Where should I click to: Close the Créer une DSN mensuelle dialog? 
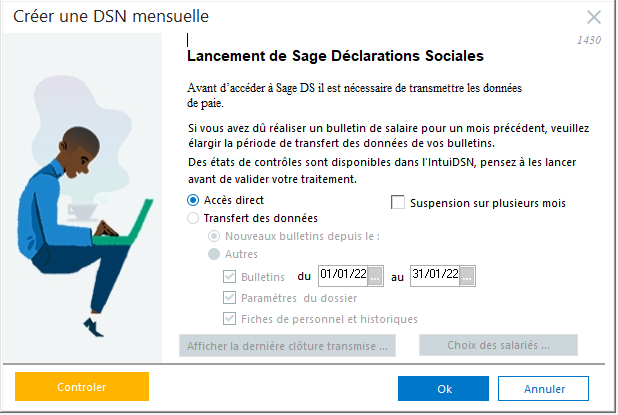(x=594, y=17)
